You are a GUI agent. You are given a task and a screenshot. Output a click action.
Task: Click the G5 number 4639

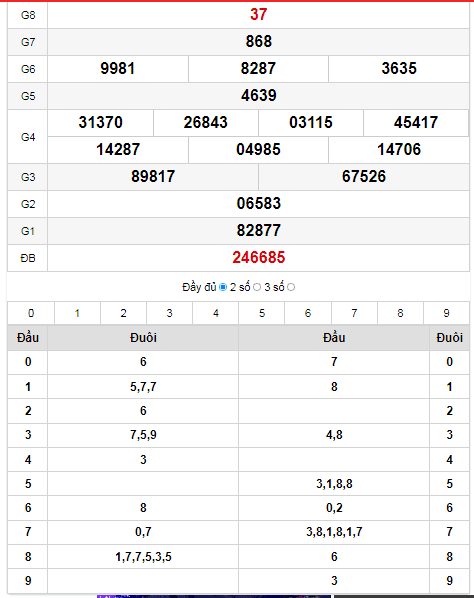tap(259, 95)
